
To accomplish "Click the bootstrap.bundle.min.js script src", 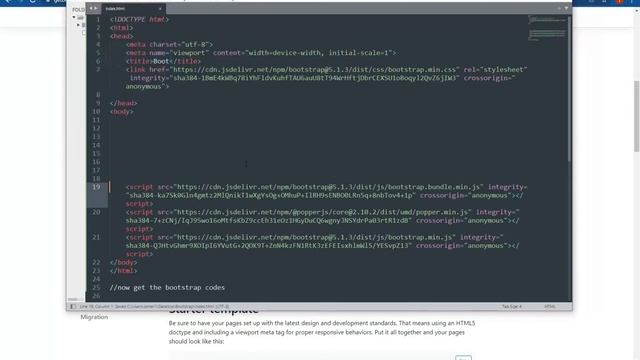I will 329,187.
